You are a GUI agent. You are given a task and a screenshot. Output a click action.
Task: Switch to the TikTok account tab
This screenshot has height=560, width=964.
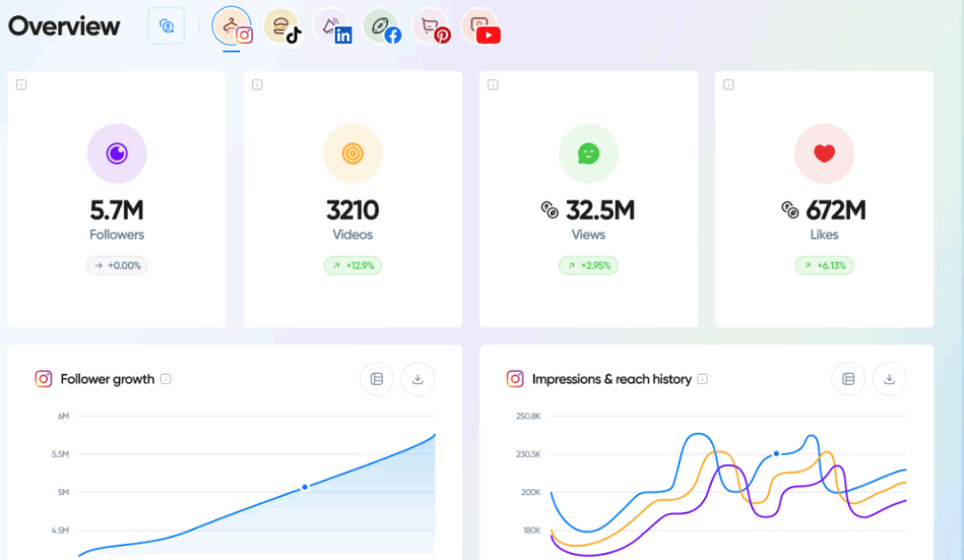(282, 26)
